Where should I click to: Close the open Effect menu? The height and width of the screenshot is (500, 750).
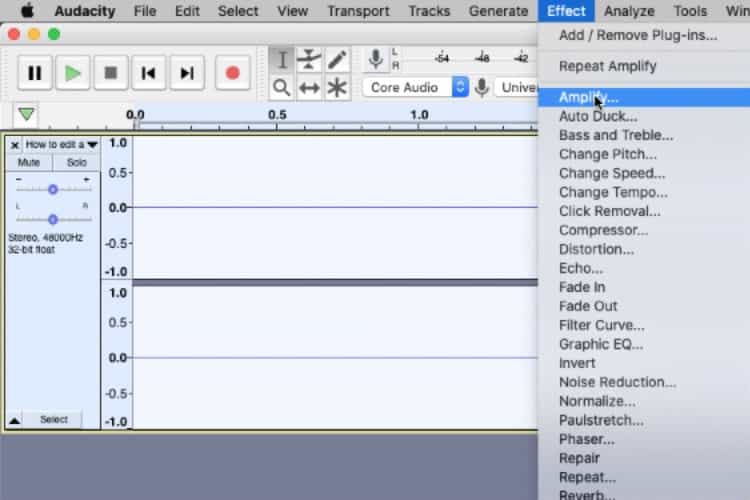(566, 11)
